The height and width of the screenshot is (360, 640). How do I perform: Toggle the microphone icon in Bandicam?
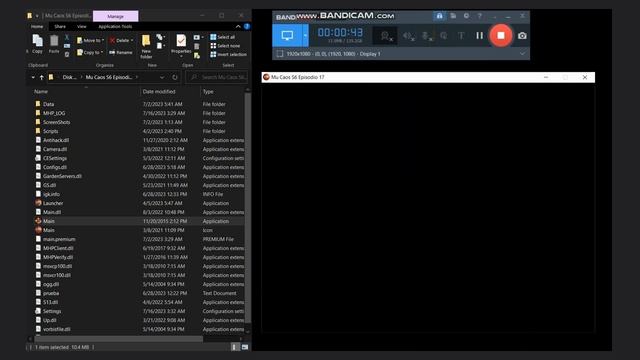427,36
